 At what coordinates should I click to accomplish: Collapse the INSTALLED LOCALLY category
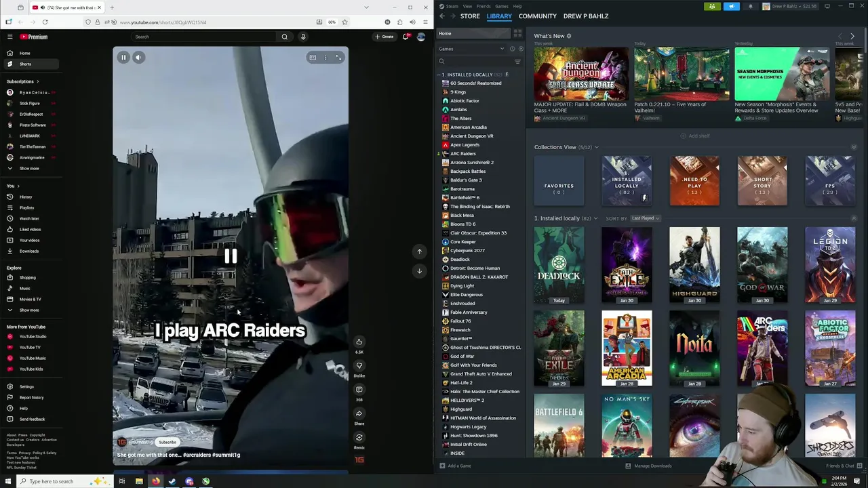[x=439, y=75]
